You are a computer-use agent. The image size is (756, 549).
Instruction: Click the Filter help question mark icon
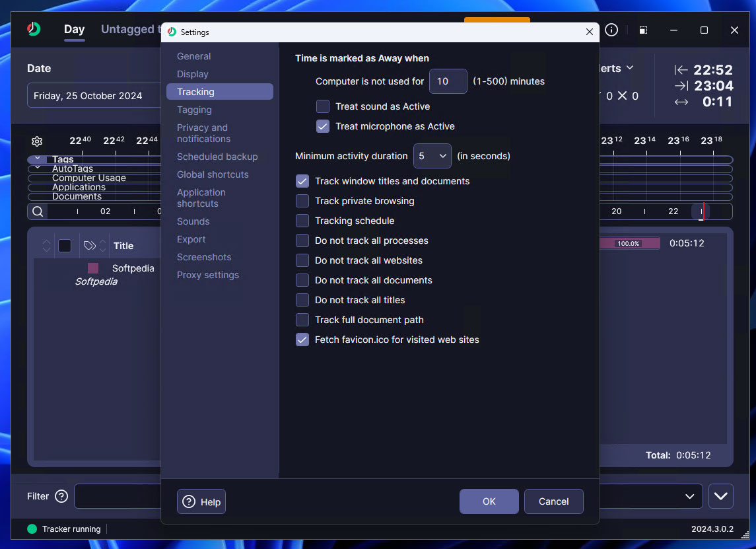[61, 496]
